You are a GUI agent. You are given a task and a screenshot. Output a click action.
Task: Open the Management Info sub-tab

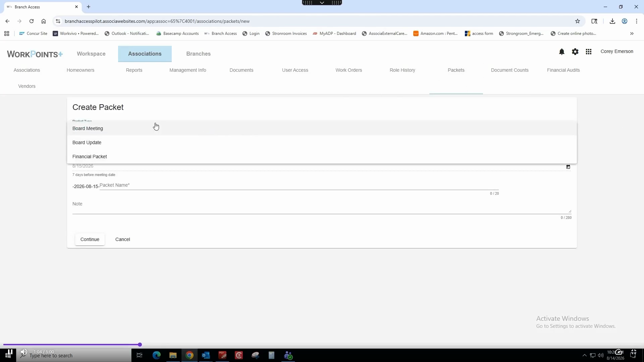188,70
